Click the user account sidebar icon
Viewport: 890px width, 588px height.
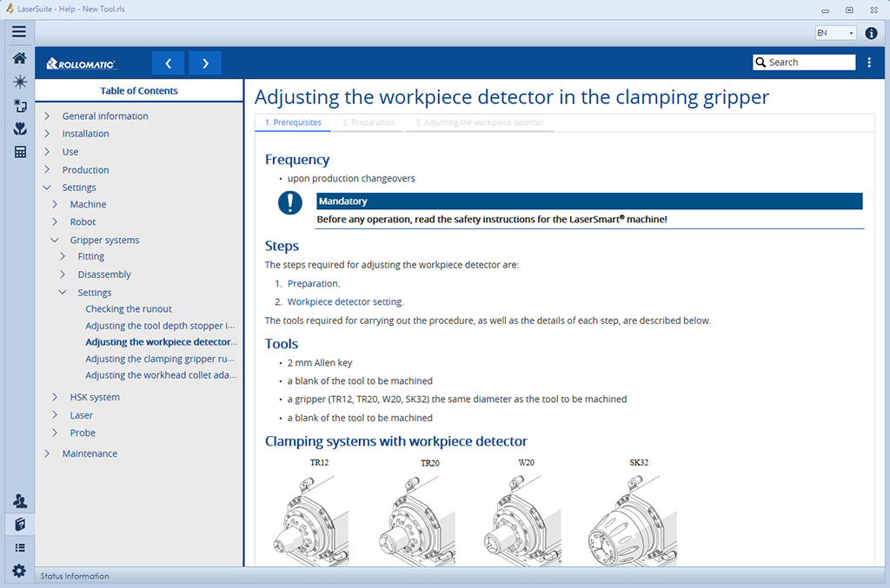coord(20,501)
